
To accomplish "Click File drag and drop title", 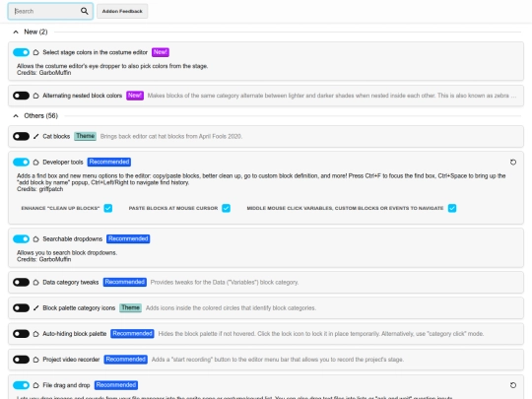I will (66, 385).
